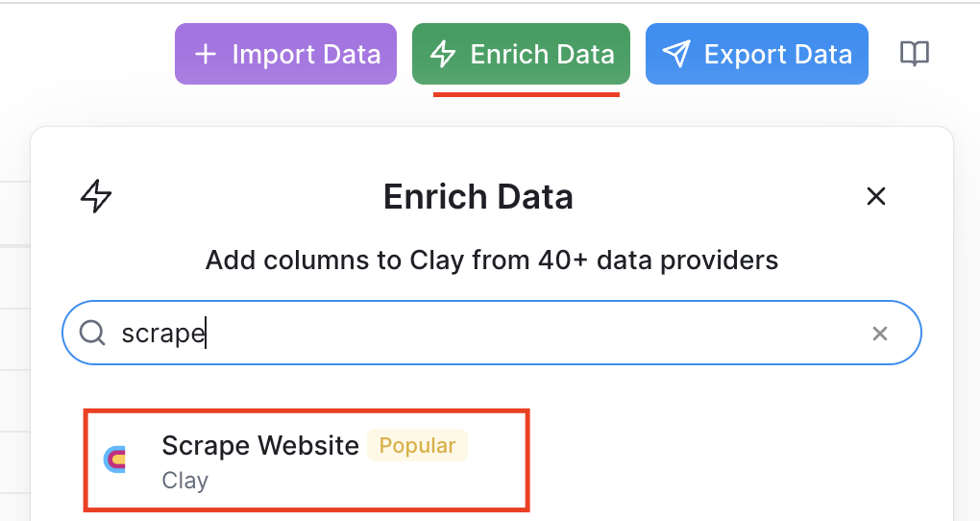980x521 pixels.
Task: Open the Export Data options
Action: click(x=756, y=54)
